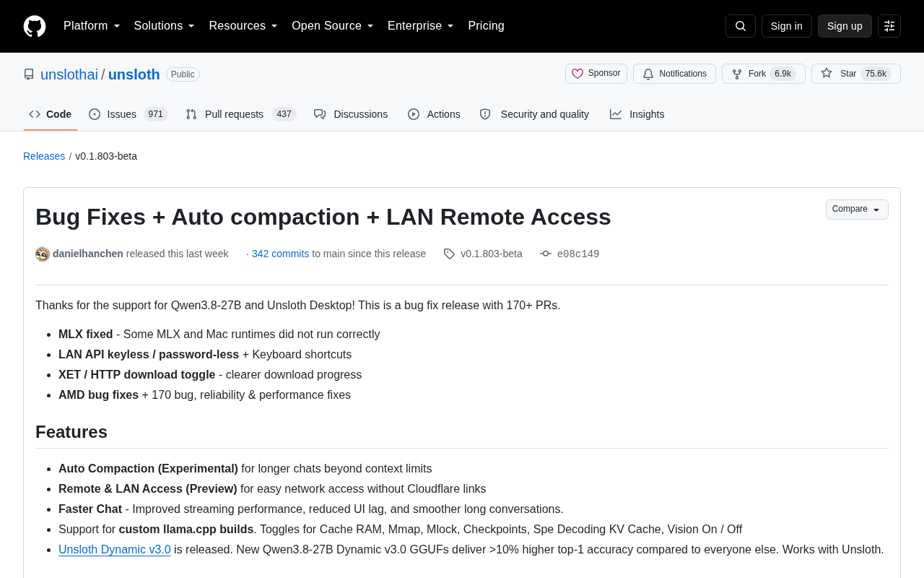Viewport: 924px width, 578px height.
Task: Click danielhanchen's avatar image
Action: [43, 254]
